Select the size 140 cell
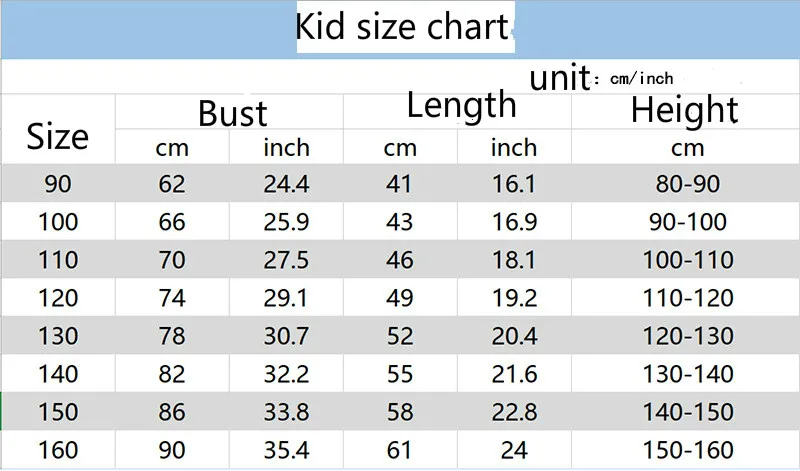The width and height of the screenshot is (800, 471). (x=58, y=374)
